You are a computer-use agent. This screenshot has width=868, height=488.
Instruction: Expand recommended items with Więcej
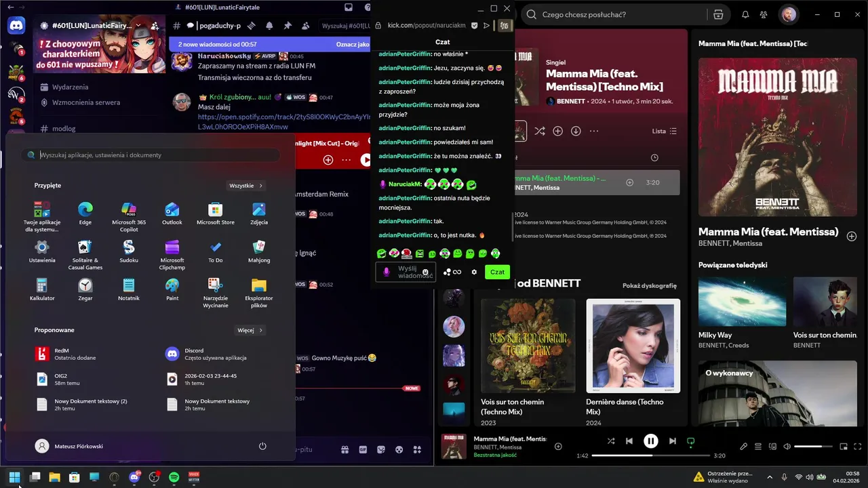pos(250,330)
